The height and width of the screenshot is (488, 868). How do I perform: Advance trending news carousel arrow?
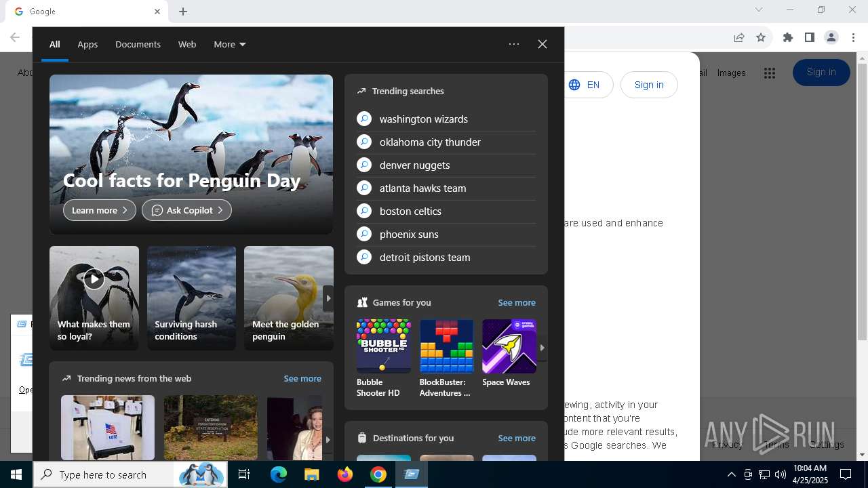328,439
